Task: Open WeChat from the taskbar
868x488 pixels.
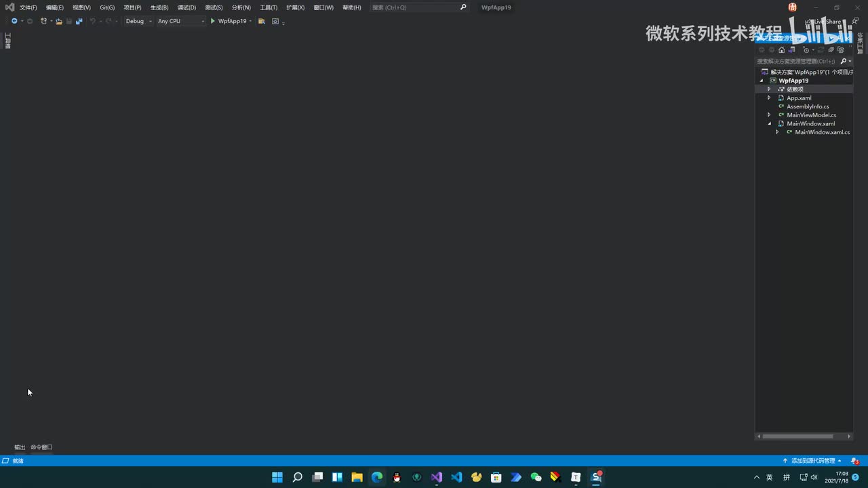Action: click(536, 477)
